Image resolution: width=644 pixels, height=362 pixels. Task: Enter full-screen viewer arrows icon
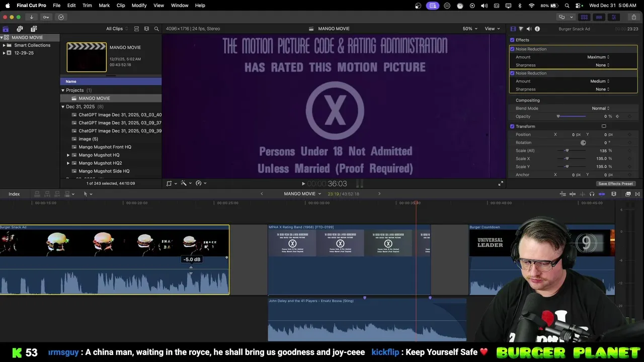(x=501, y=184)
